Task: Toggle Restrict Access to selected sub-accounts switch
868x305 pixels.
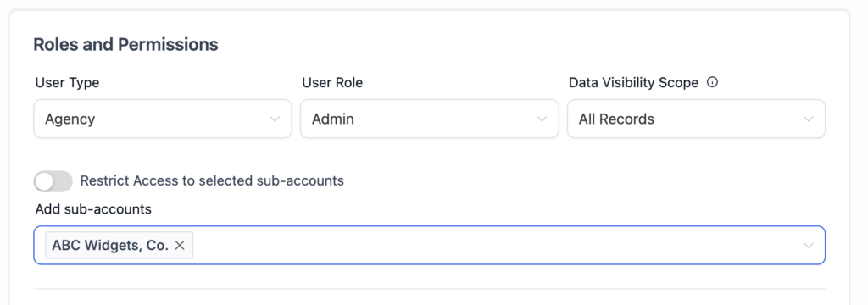Action: pos(53,181)
